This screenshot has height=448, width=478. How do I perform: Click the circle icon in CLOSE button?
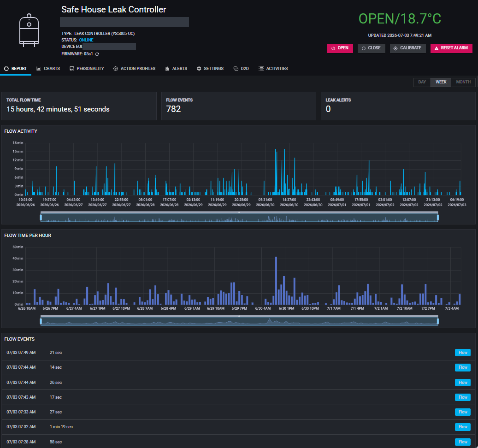[363, 48]
